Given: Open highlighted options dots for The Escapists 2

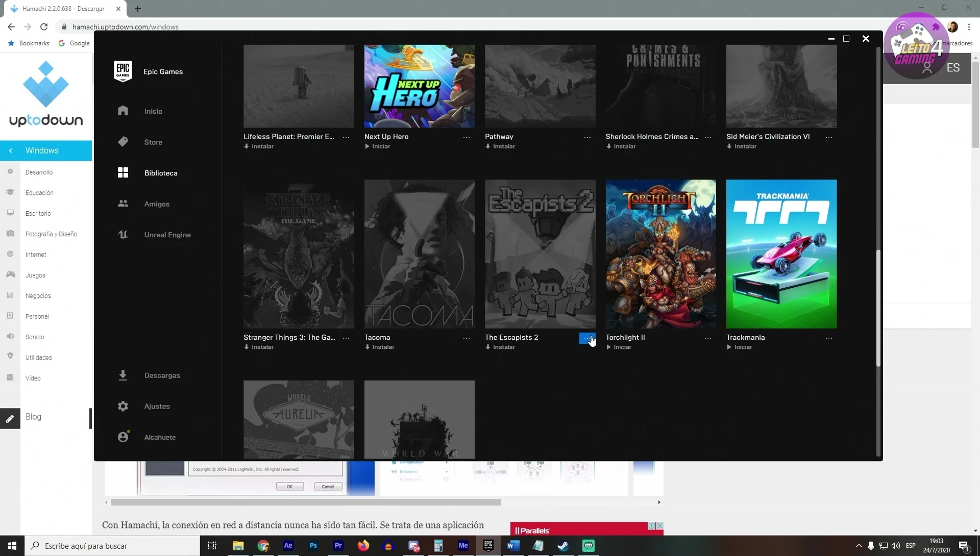Looking at the screenshot, I should click(x=587, y=338).
